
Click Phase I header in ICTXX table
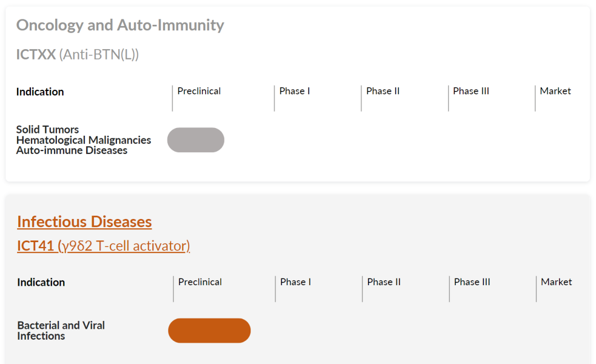tap(295, 91)
